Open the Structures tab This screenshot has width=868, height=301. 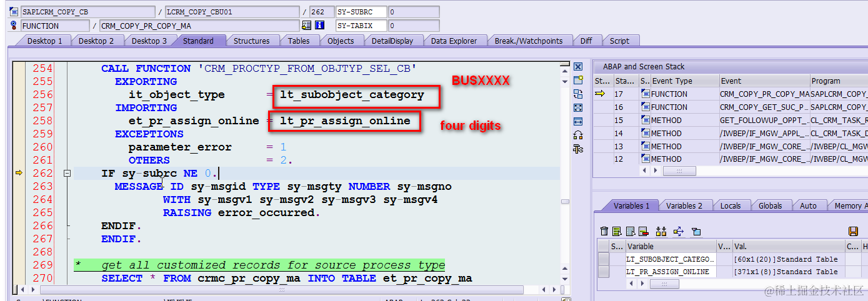click(251, 41)
